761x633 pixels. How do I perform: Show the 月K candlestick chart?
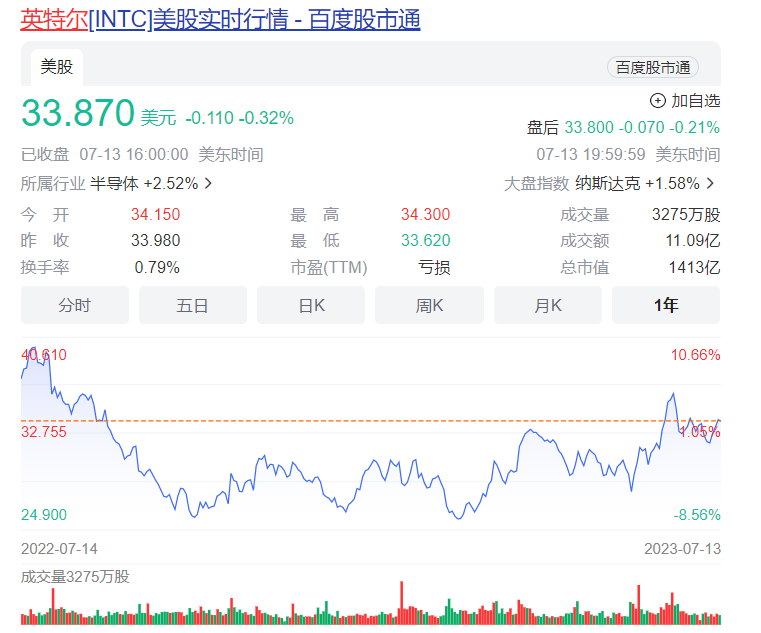pyautogui.click(x=547, y=305)
